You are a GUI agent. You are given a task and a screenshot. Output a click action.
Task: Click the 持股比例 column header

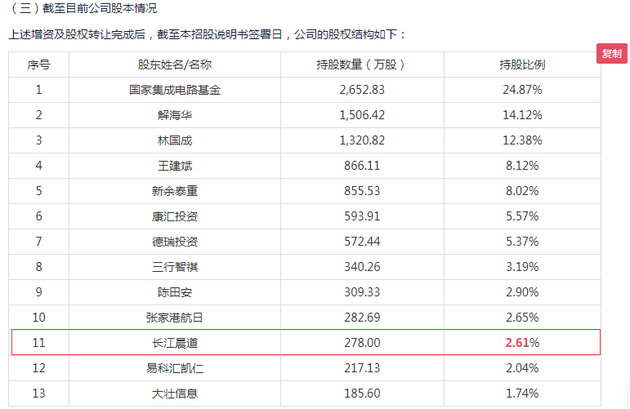[x=521, y=65]
